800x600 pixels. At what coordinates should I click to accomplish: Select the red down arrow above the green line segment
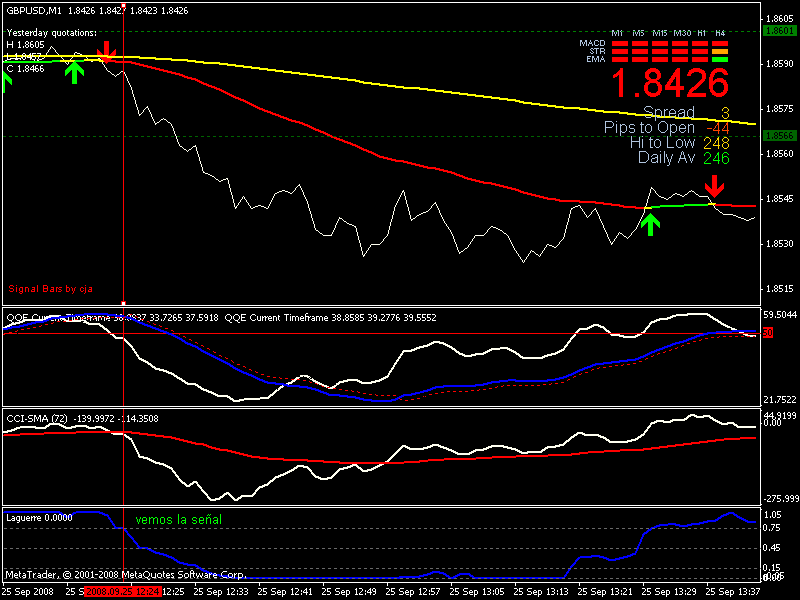[x=713, y=185]
